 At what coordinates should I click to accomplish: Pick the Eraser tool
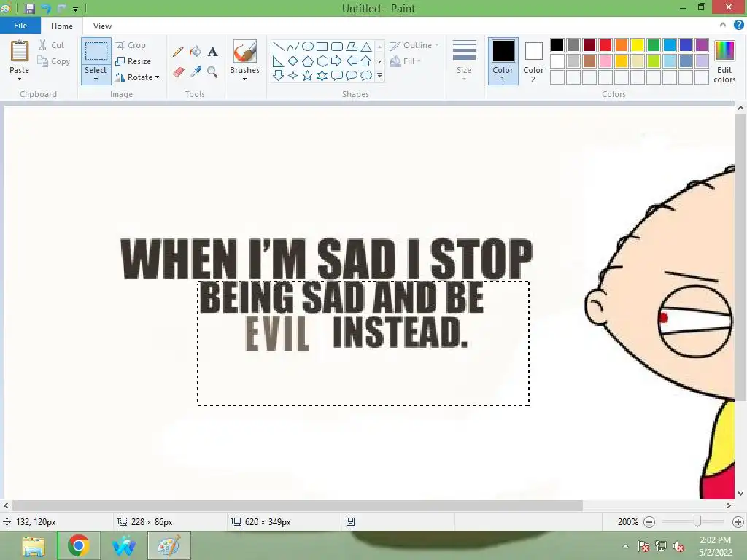(x=178, y=72)
